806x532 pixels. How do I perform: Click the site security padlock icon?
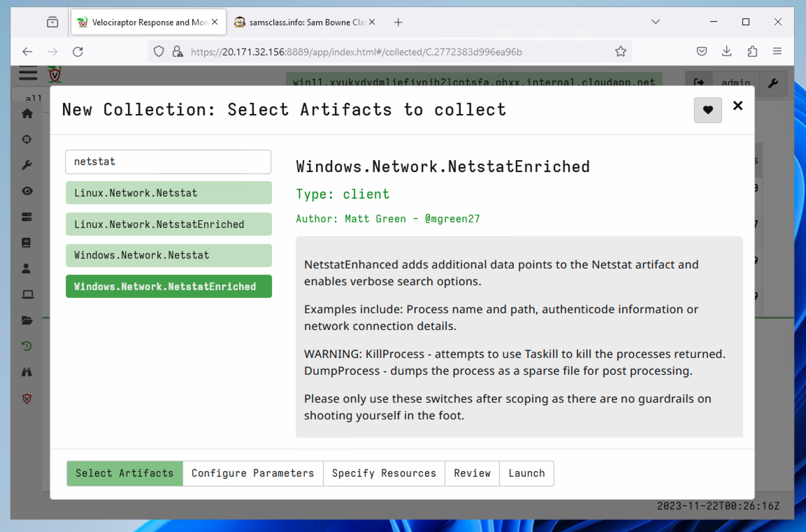point(178,52)
